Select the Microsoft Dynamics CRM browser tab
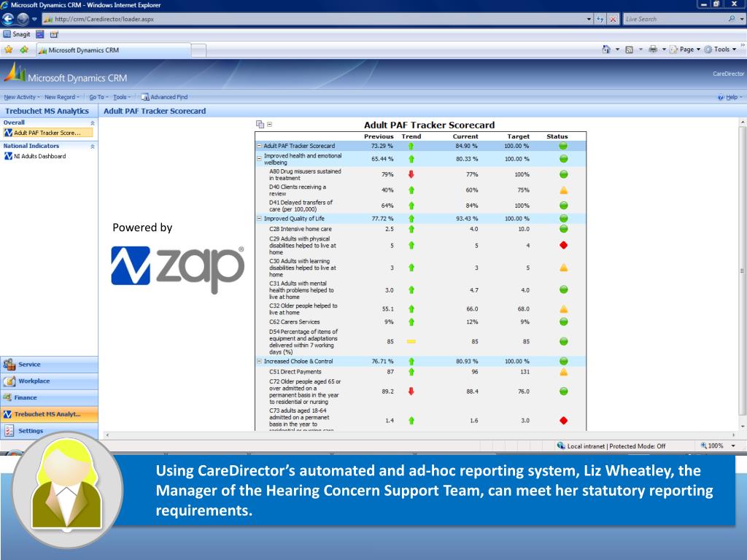This screenshot has width=747, height=560. pyautogui.click(x=113, y=50)
